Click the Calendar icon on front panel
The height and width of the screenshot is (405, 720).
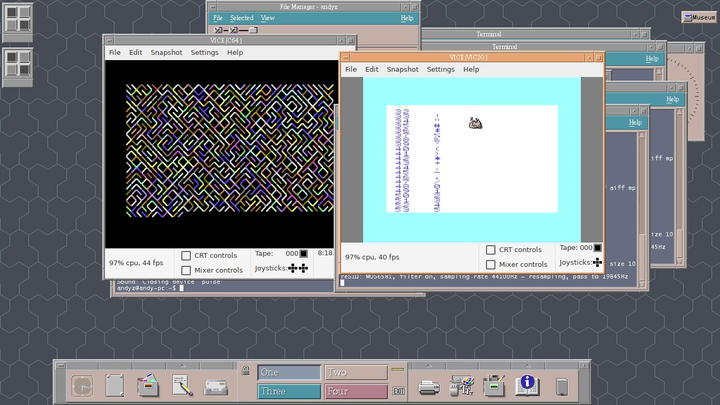[115, 385]
